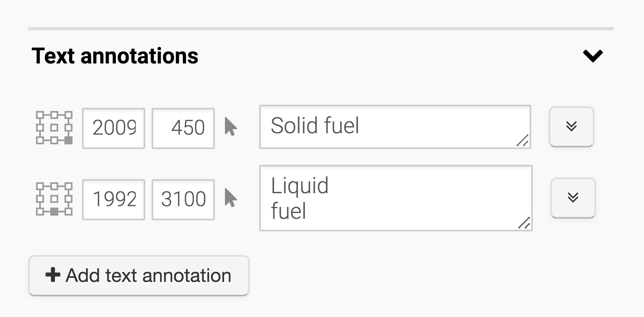644x317 pixels.
Task: Grab resize handle of Solid fuel textbox
Action: tap(523, 141)
